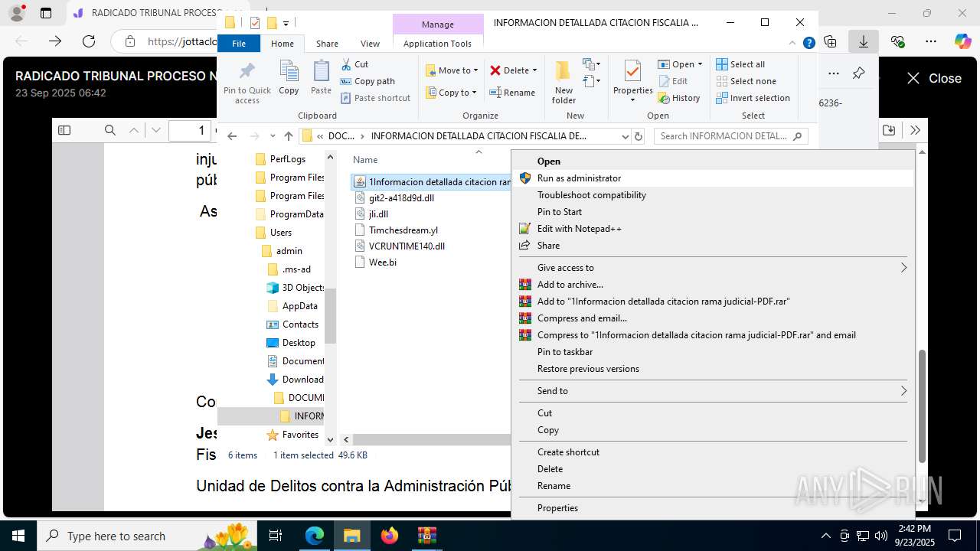Screen dimensions: 980x551
Task: Select the Timchesdream.yl file
Action: 403,230
